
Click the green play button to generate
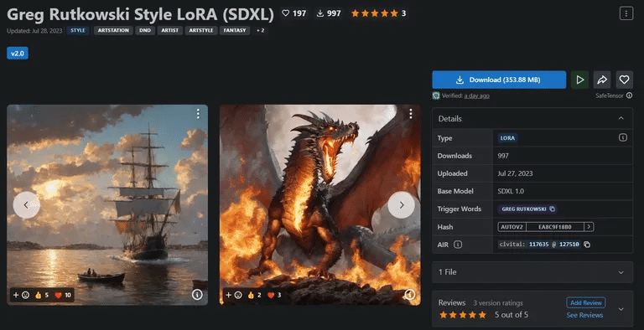point(579,80)
